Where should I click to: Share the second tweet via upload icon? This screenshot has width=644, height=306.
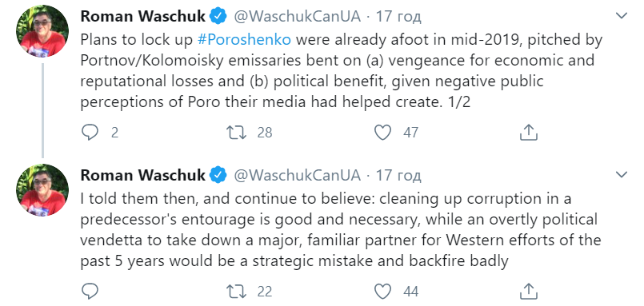point(529,291)
